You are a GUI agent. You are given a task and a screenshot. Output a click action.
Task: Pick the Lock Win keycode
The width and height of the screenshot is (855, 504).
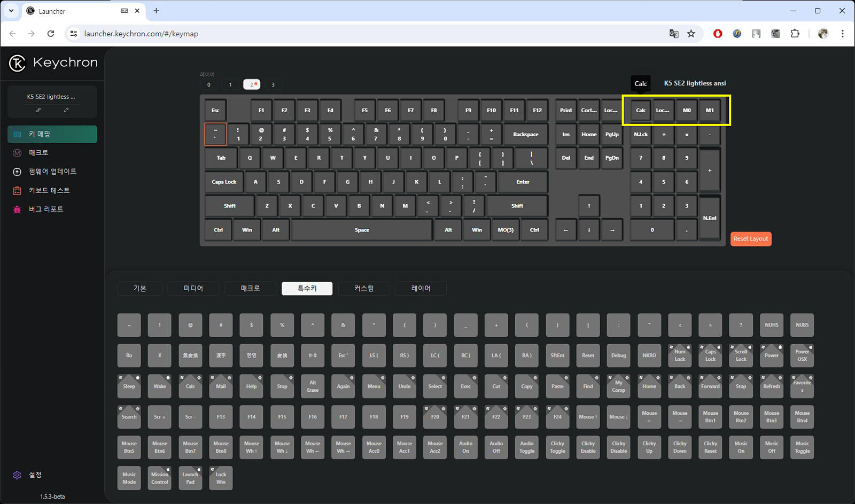pos(221,478)
